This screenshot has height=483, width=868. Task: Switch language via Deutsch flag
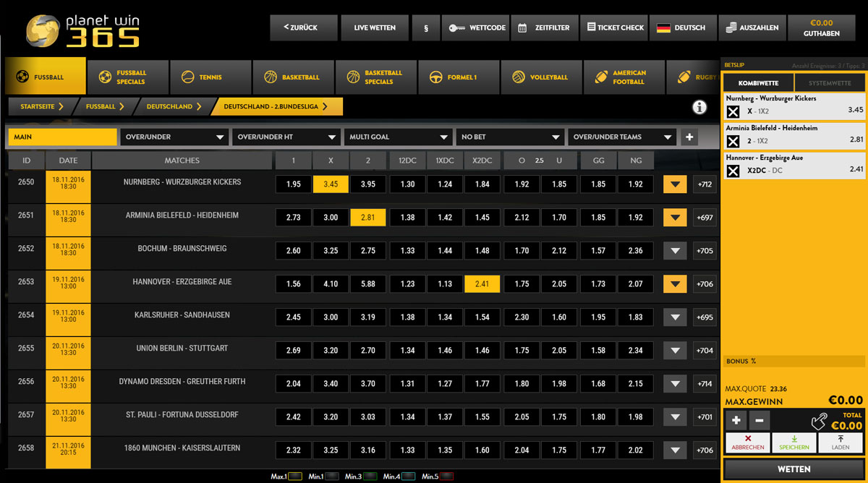coord(683,27)
